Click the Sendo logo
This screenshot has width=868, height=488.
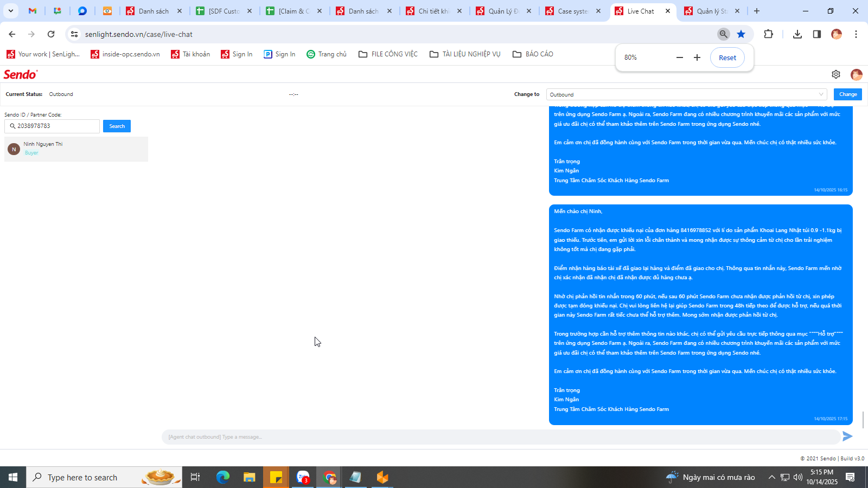tap(21, 74)
